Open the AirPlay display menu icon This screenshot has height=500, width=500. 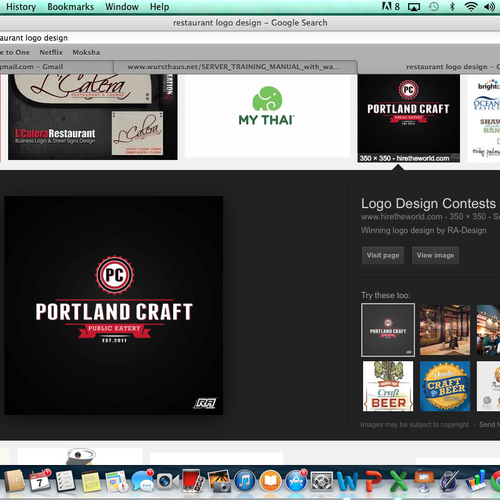(x=414, y=7)
